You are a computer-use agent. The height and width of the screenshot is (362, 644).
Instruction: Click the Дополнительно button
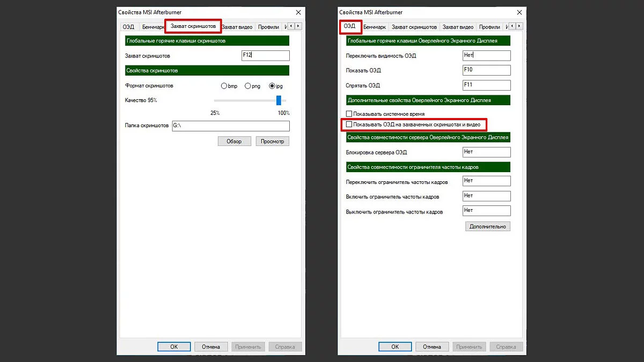[x=488, y=226]
